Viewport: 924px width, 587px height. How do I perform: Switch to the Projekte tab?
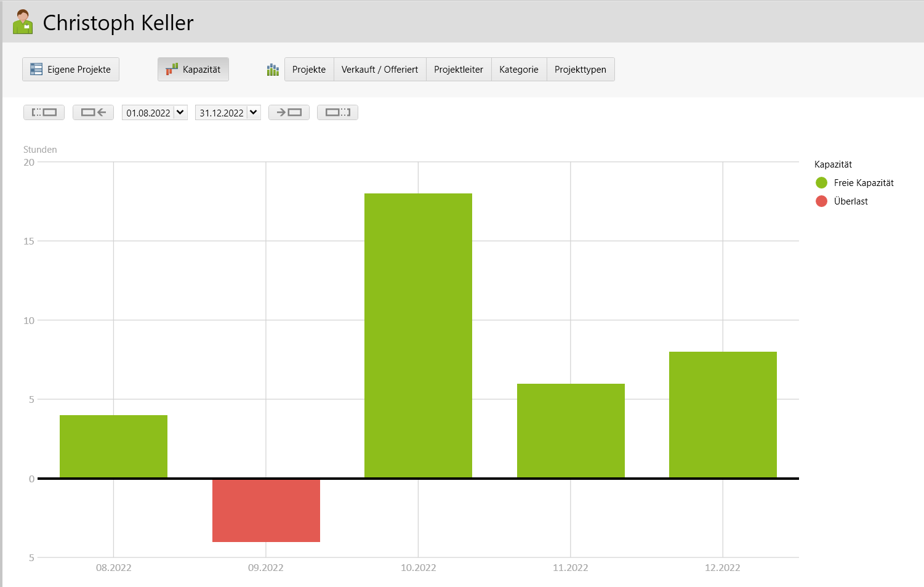309,70
